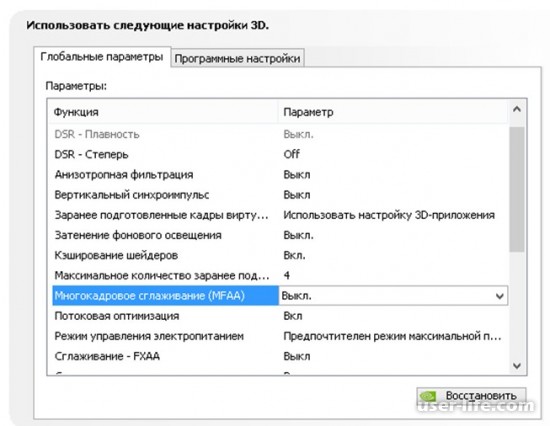This screenshot has width=550, height=426.
Task: Open the Программные настройки tab
Action: [237, 58]
